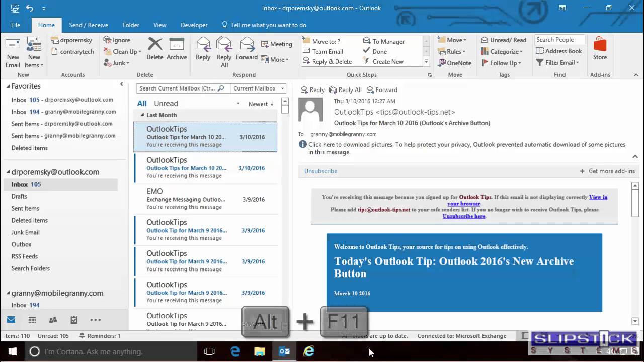Screen dimensions: 644x362
Task: Switch to the View tab
Action: [160, 25]
